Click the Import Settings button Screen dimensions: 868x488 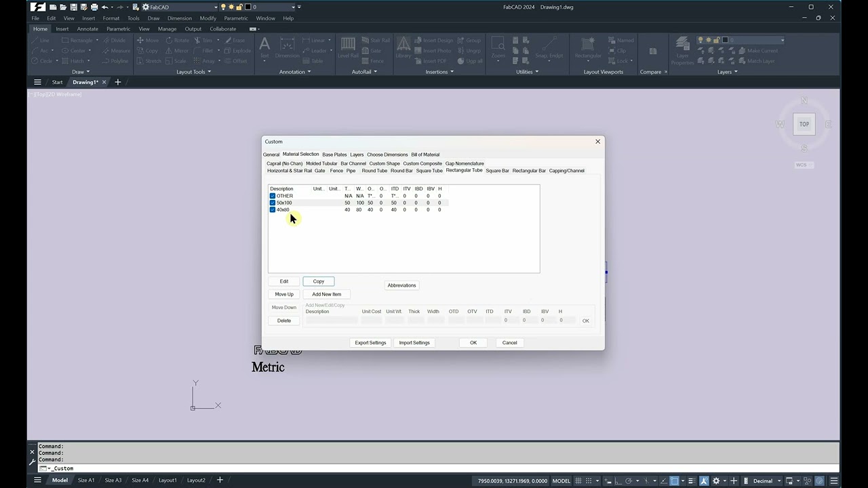(414, 343)
